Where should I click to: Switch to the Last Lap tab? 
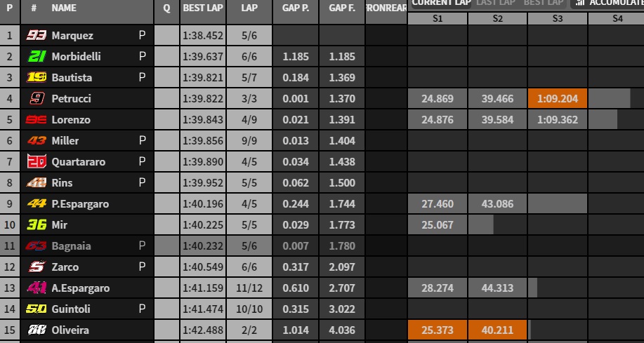(x=496, y=4)
